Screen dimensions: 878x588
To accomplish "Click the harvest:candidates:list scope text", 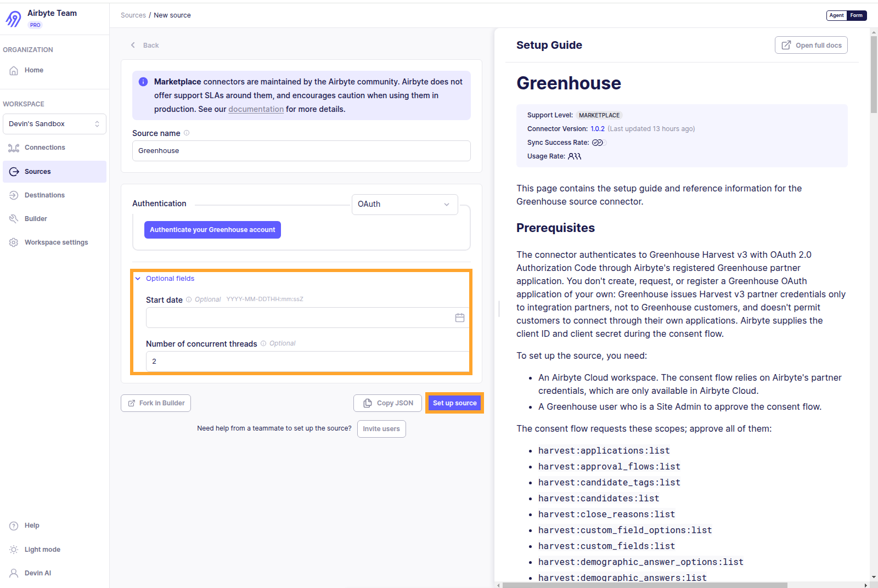I will pyautogui.click(x=599, y=499).
